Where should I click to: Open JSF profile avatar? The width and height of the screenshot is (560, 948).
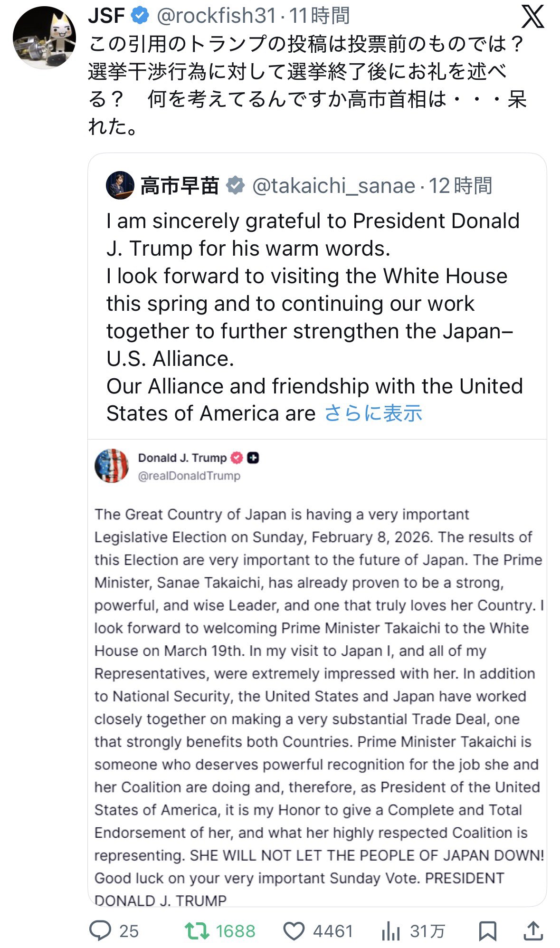coord(44,38)
